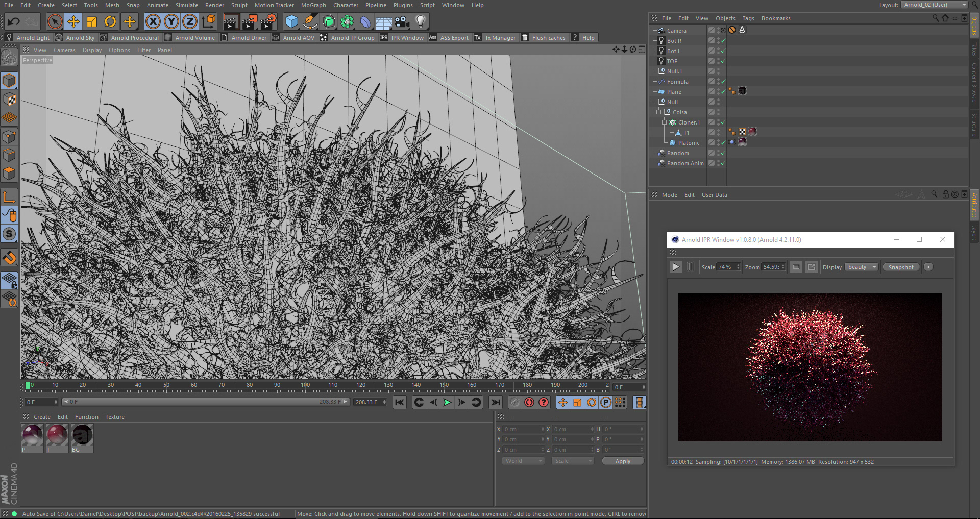Open the cube primitive object icon
The height and width of the screenshot is (519, 980).
coord(291,21)
